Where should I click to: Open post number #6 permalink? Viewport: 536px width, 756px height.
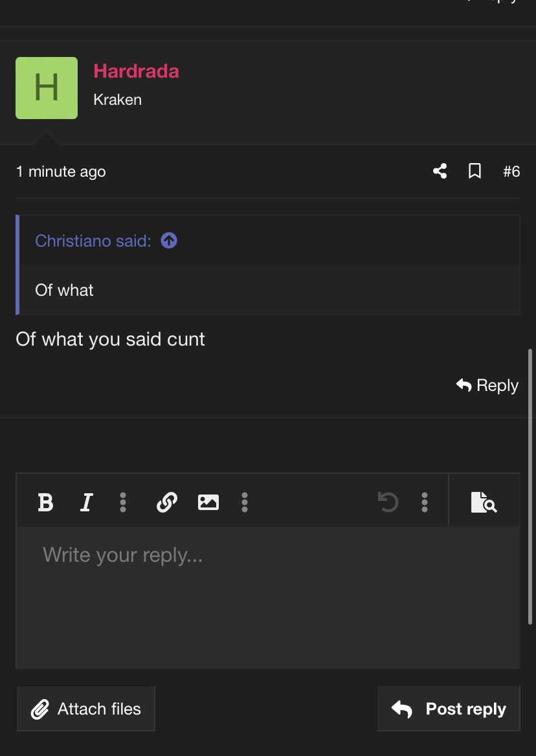tap(511, 171)
